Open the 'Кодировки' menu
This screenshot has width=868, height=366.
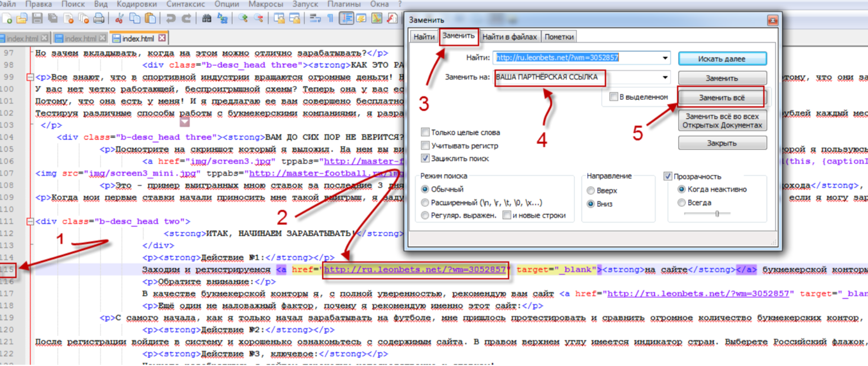[136, 4]
